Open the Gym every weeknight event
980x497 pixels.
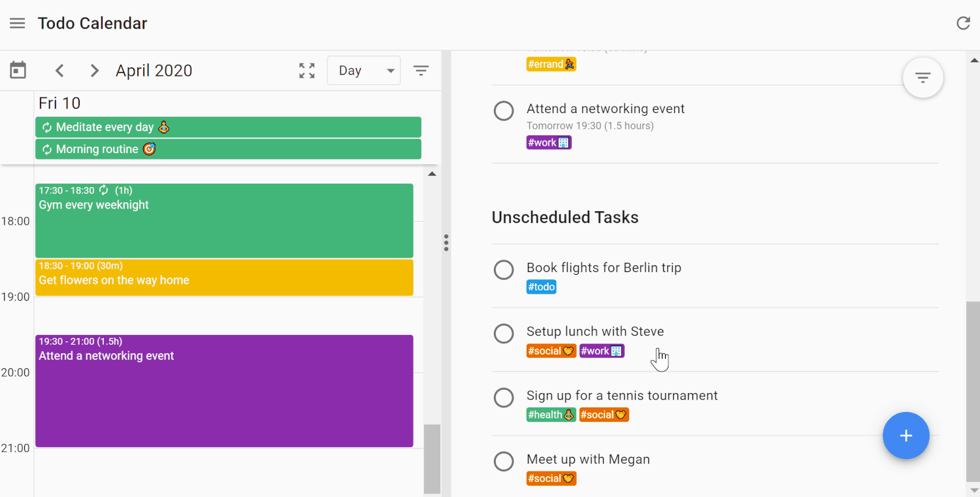224,220
